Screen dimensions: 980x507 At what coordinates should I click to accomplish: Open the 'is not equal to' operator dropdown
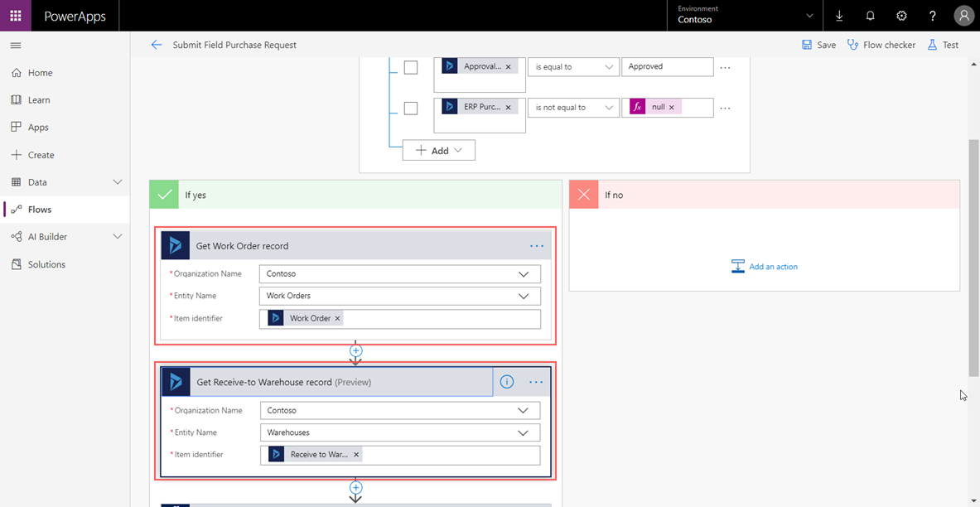coord(573,108)
